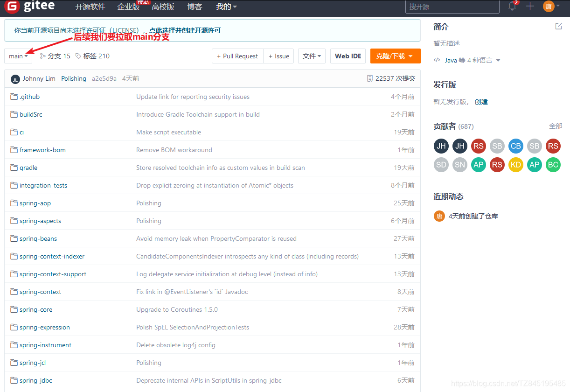Click the 分支 15 branches link
Screen dimensions: 570x392
tap(59, 56)
